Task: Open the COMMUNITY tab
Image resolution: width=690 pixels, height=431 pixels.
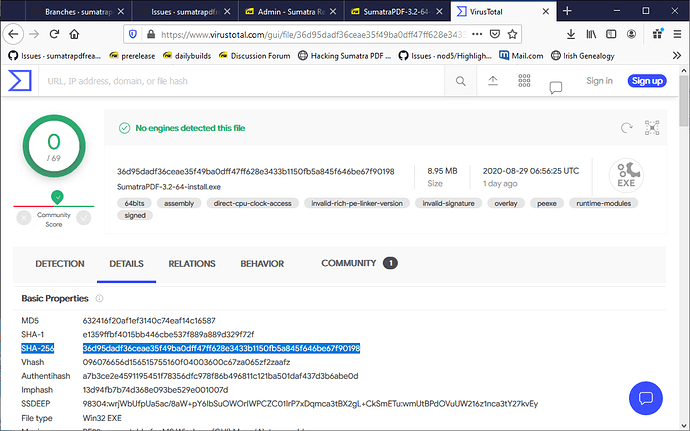Action: coord(359,263)
